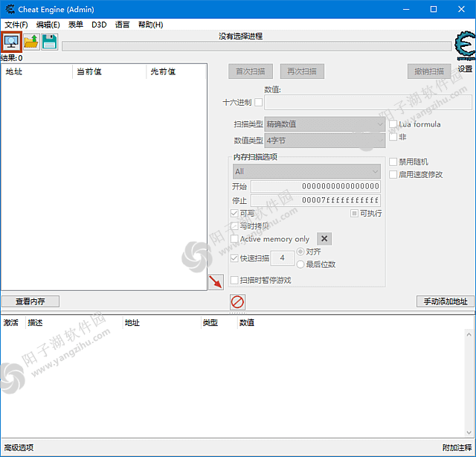Click 结果:0 found count label

coord(12,58)
